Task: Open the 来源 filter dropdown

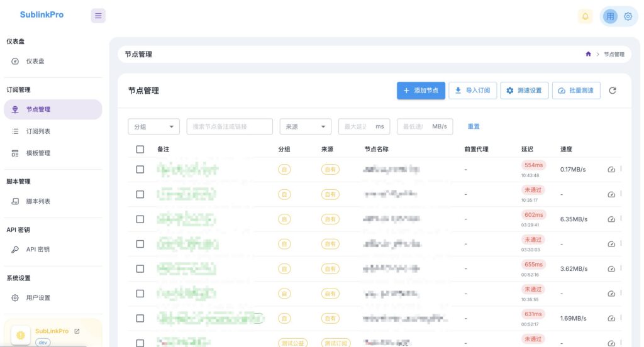Action: 305,126
